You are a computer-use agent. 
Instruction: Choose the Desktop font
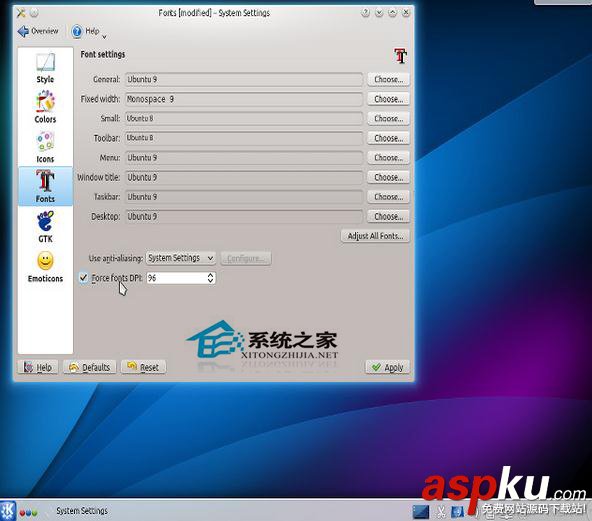[x=388, y=217]
